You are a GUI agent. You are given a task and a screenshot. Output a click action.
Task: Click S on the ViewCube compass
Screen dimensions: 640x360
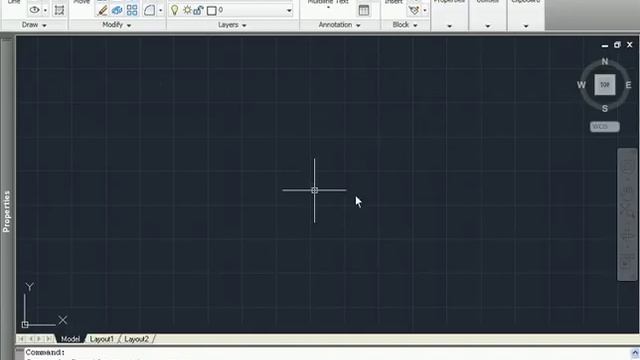605,109
